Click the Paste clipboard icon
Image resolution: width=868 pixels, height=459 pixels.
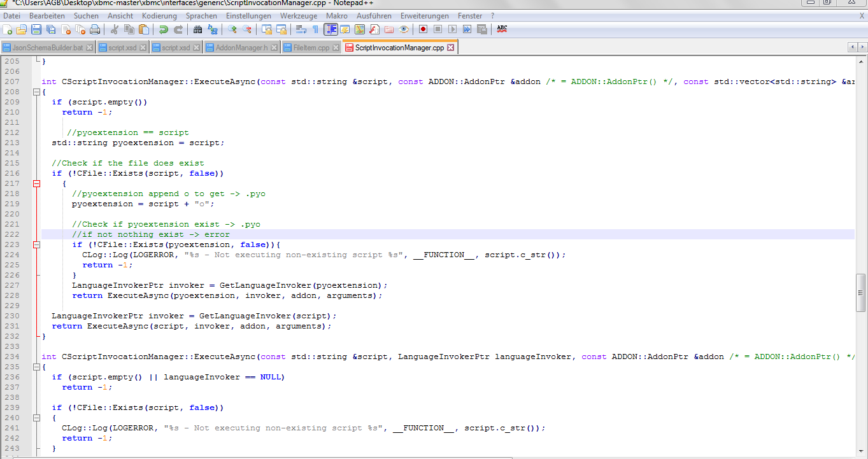click(144, 29)
